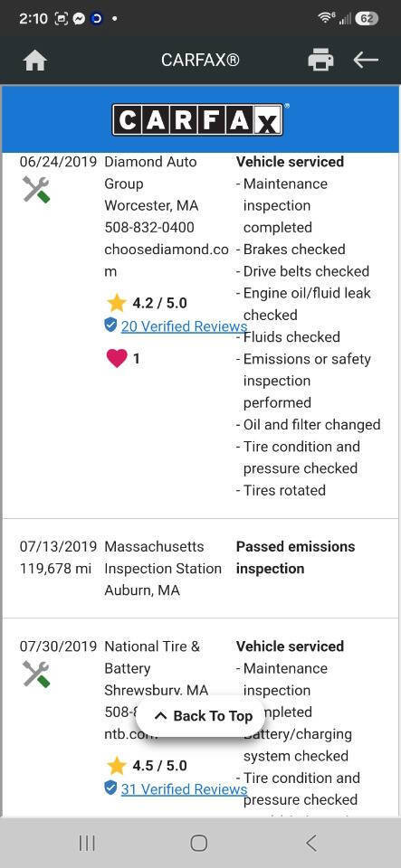Call phone number 508-832-0400
The height and width of the screenshot is (868, 401).
149,228
